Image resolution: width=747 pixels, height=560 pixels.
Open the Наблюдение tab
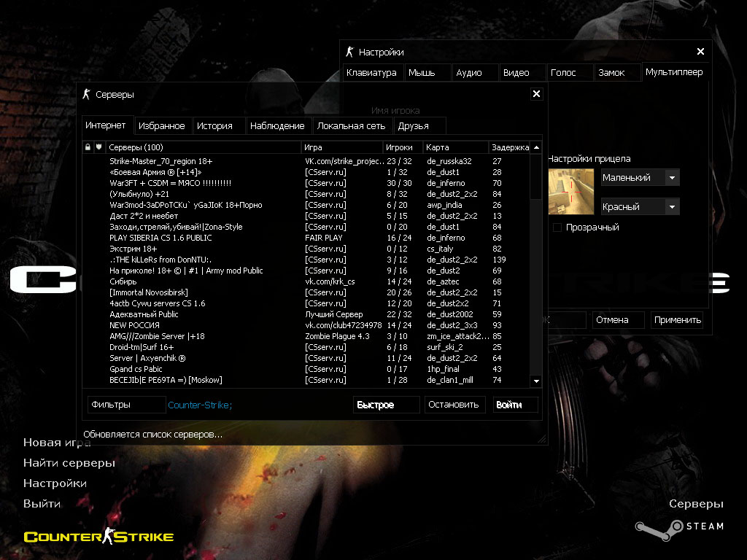click(278, 125)
